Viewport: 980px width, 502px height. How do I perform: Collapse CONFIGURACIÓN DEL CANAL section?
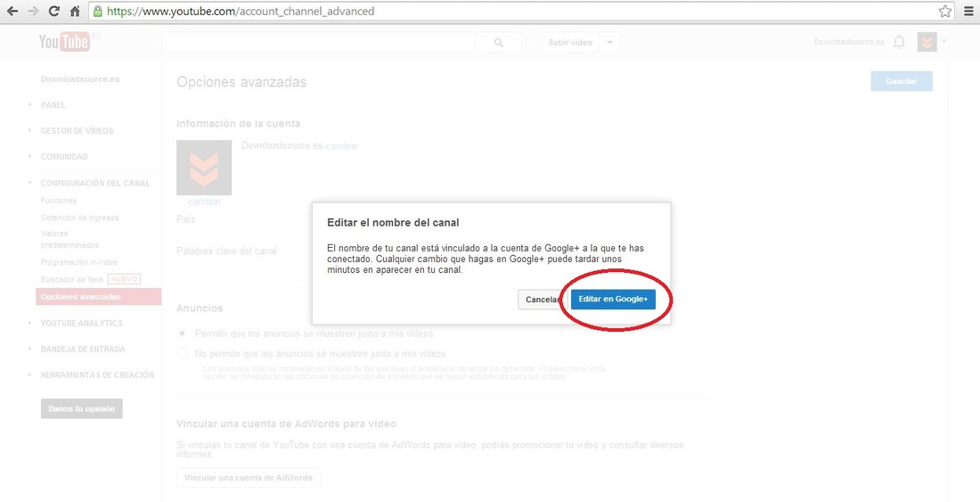click(95, 183)
